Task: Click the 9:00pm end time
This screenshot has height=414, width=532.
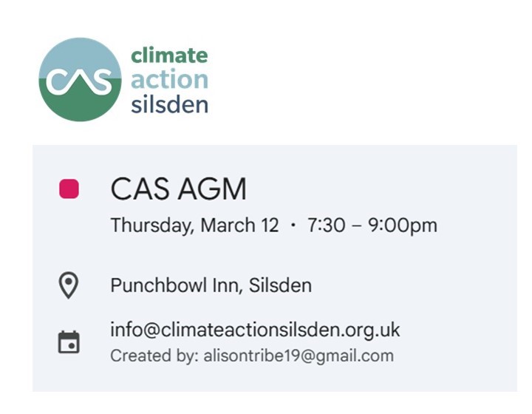Action: 403,225
